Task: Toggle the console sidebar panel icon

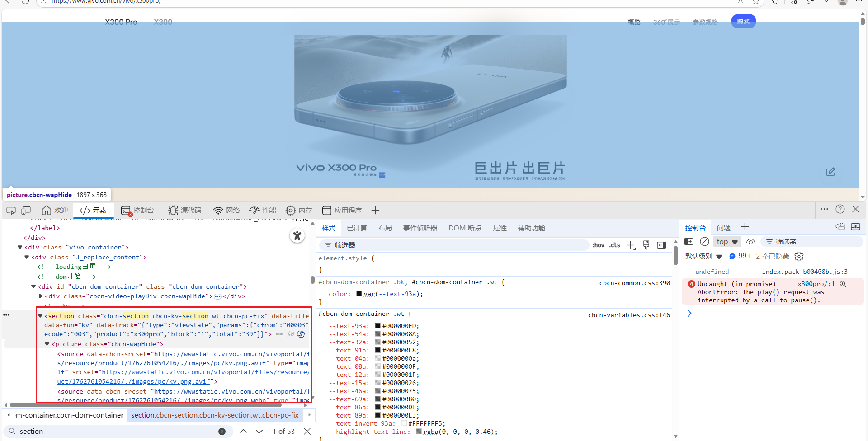Action: coord(689,242)
